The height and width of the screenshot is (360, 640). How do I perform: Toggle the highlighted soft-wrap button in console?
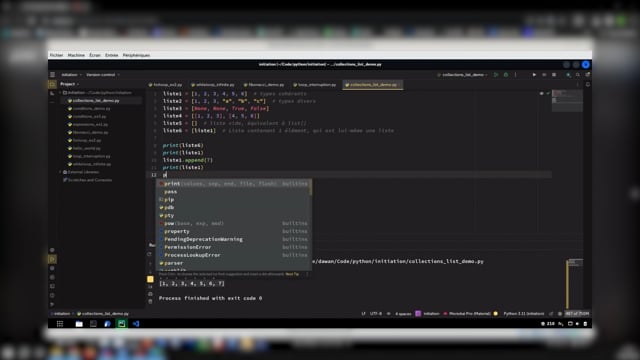click(150, 279)
